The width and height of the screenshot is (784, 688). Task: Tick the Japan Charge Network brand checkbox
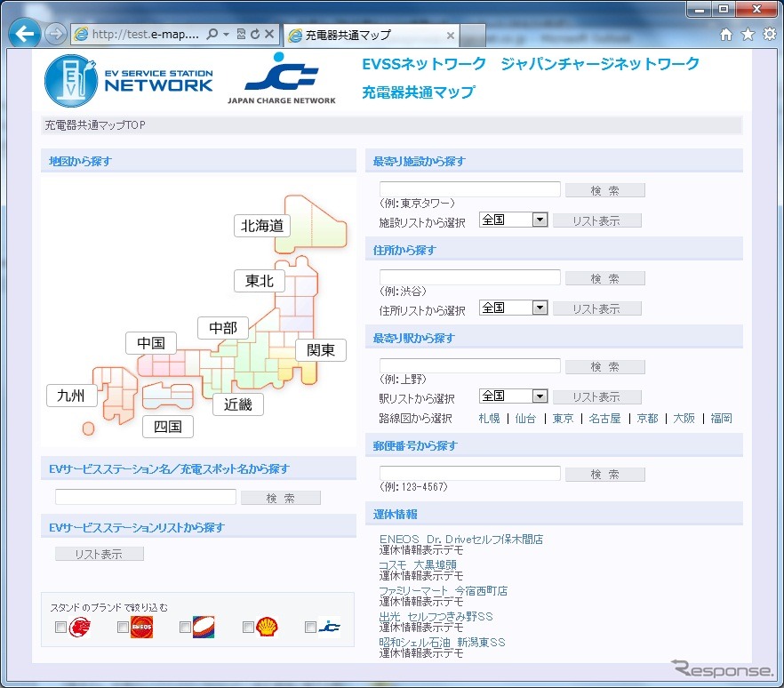point(310,628)
